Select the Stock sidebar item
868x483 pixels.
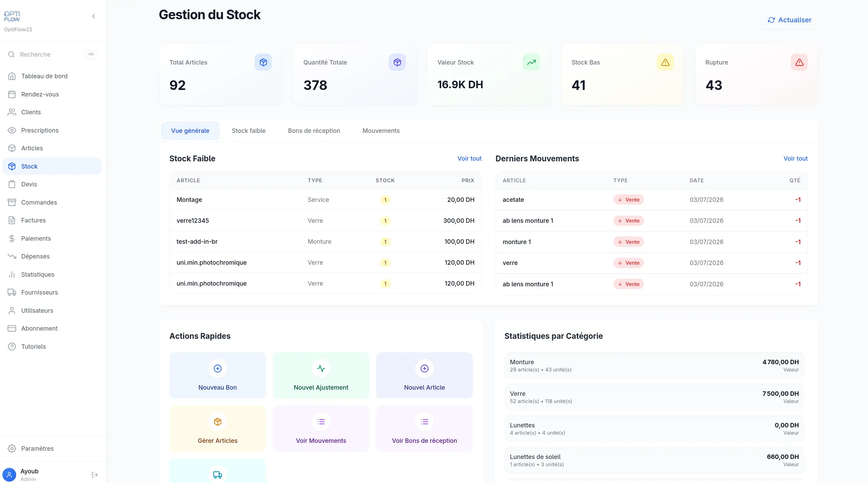tap(52, 166)
